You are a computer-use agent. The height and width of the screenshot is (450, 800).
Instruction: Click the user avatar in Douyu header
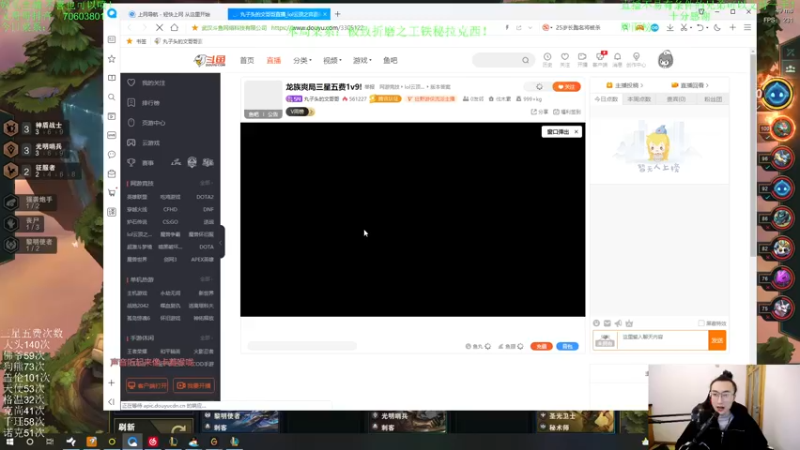click(x=665, y=60)
